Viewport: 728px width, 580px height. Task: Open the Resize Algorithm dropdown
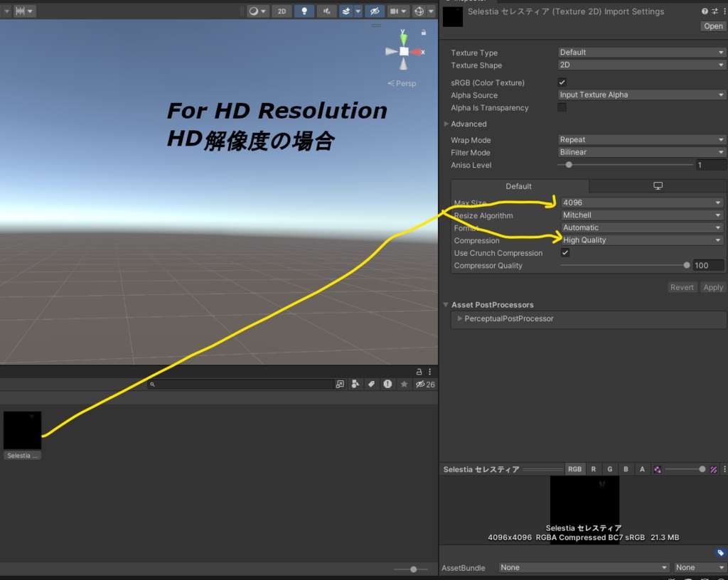click(642, 215)
